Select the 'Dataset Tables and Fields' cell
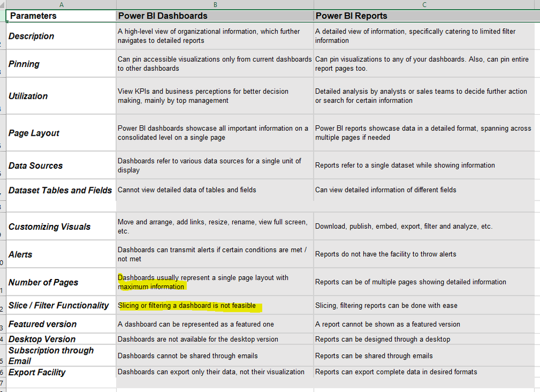 (61, 190)
